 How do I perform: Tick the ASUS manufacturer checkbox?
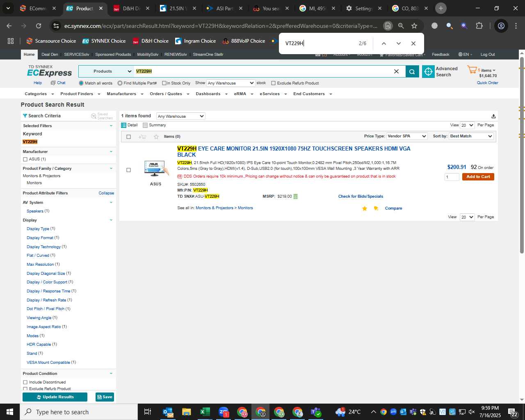tap(25, 160)
